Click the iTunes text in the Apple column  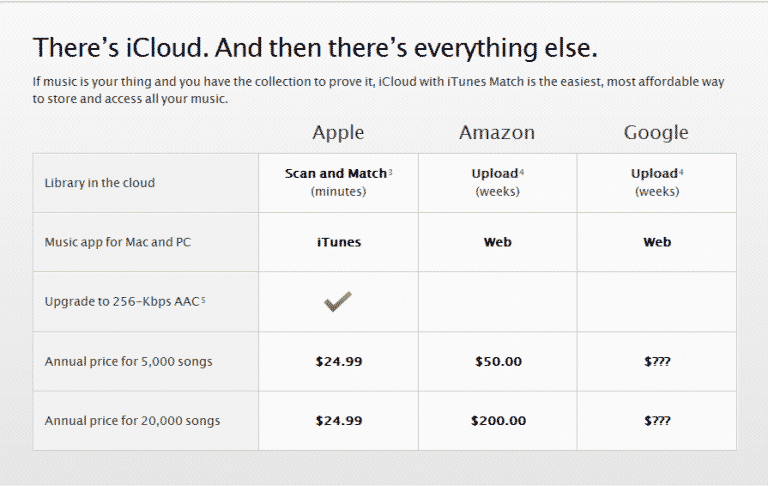click(338, 242)
